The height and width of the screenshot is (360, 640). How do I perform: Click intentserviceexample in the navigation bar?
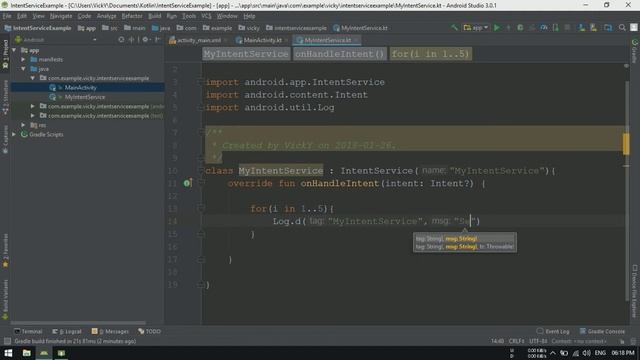(x=296, y=28)
